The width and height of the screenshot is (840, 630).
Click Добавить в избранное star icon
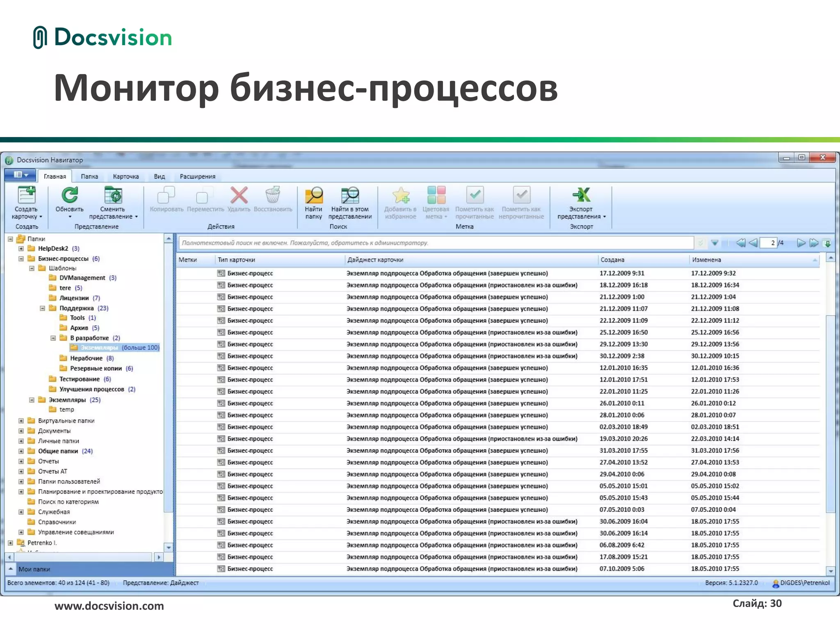click(x=401, y=195)
